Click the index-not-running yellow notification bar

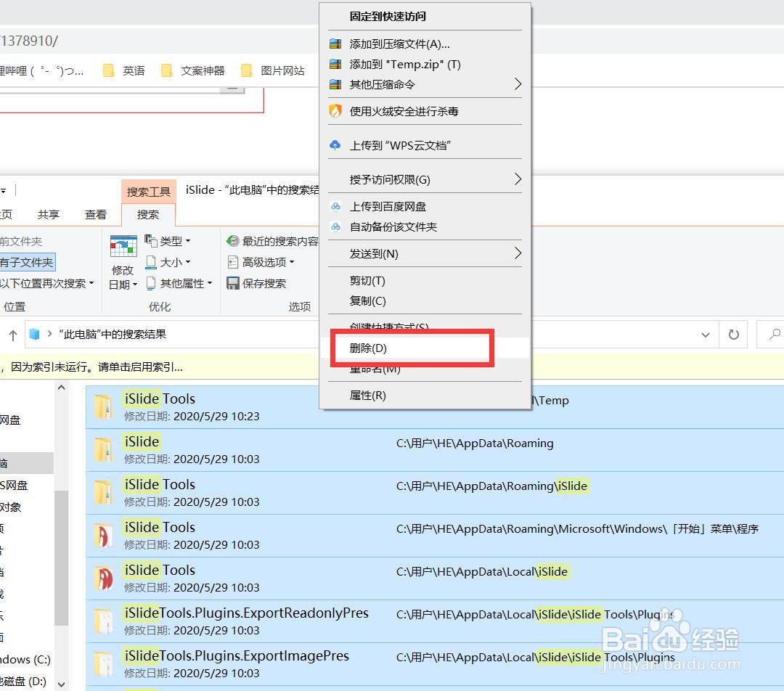160,367
